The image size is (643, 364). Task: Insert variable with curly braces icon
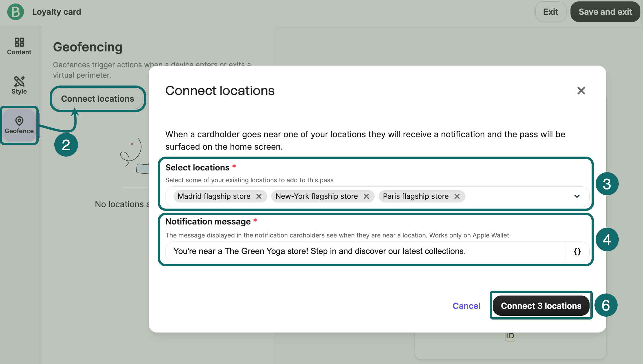(x=577, y=252)
